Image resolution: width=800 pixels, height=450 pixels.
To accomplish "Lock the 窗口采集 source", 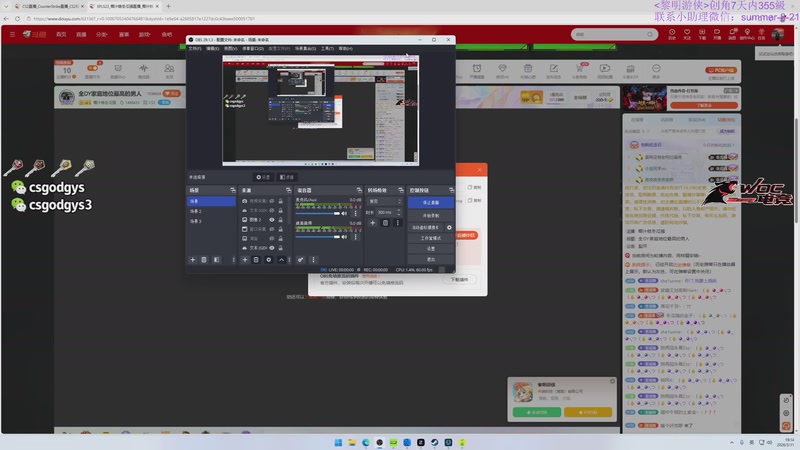I will [280, 229].
